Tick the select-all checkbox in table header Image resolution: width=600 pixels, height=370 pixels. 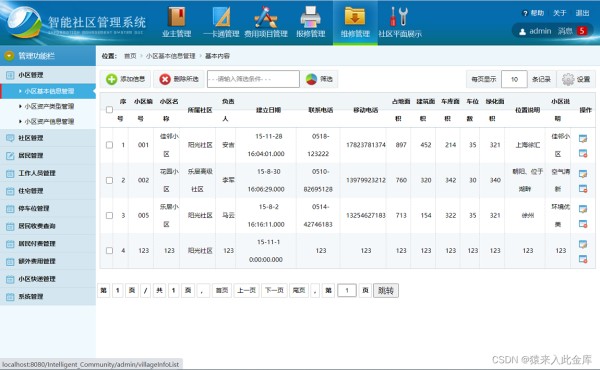pyautogui.click(x=109, y=110)
